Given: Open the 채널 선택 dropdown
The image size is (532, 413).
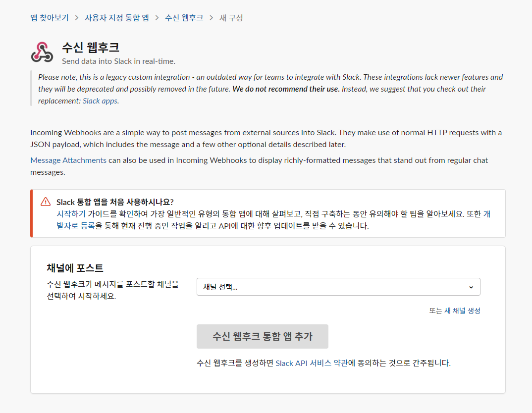Looking at the screenshot, I should [x=338, y=287].
